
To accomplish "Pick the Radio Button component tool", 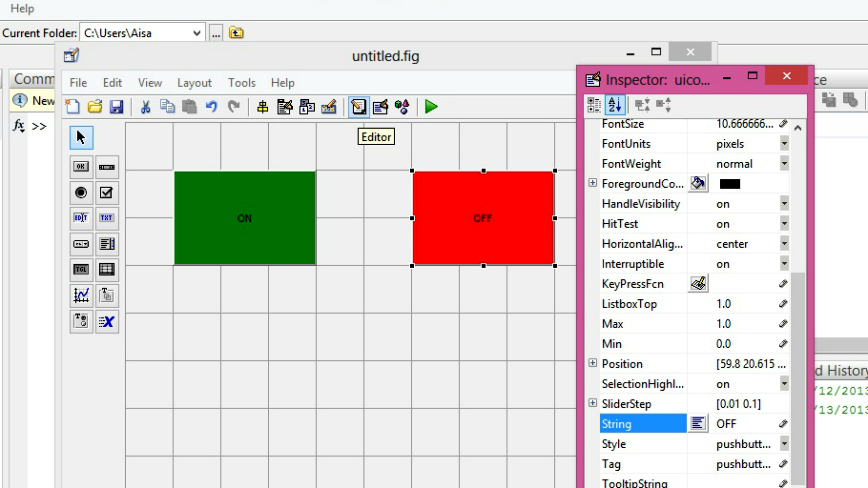I will [x=81, y=193].
